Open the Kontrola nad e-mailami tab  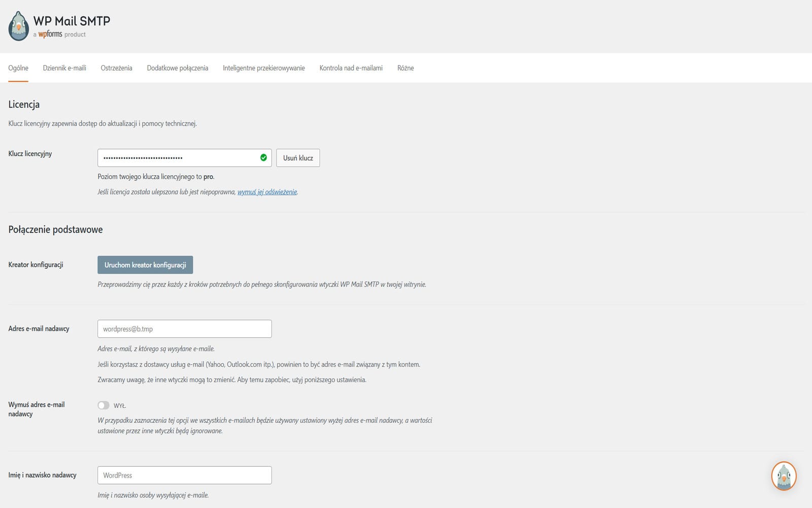(x=351, y=68)
